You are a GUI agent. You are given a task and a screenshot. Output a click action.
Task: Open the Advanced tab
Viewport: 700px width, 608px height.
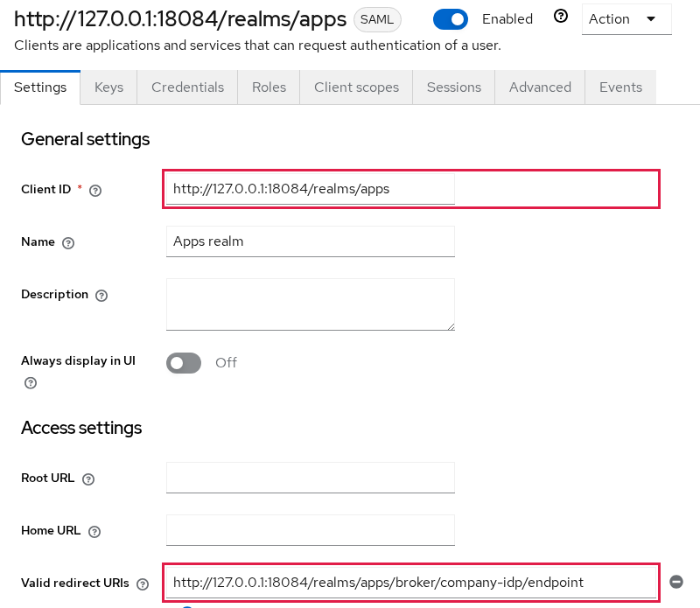[x=540, y=87]
